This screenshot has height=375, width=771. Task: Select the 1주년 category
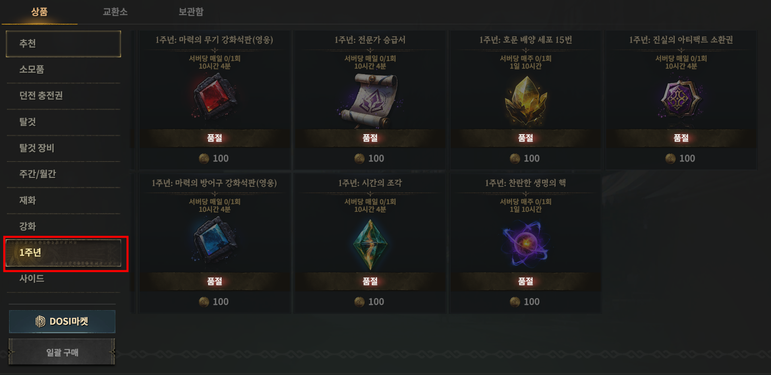click(x=63, y=253)
